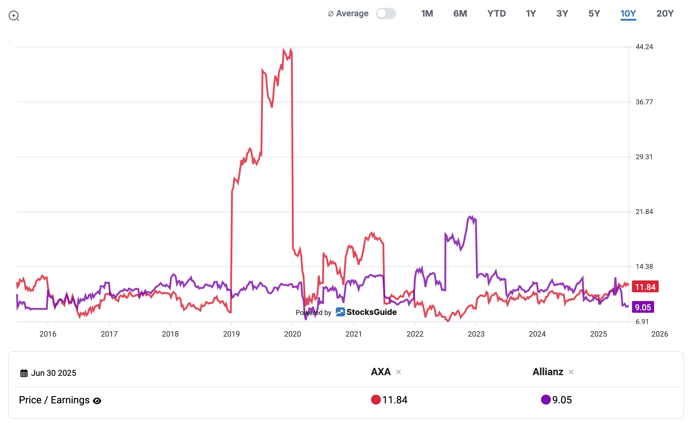Click the 6.91 y-axis label
The image size is (691, 425).
[642, 322]
